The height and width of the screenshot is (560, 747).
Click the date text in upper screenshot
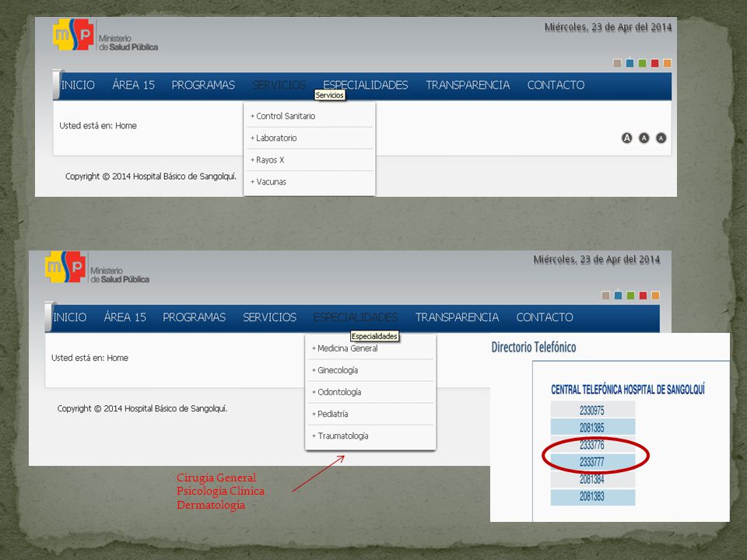608,28
